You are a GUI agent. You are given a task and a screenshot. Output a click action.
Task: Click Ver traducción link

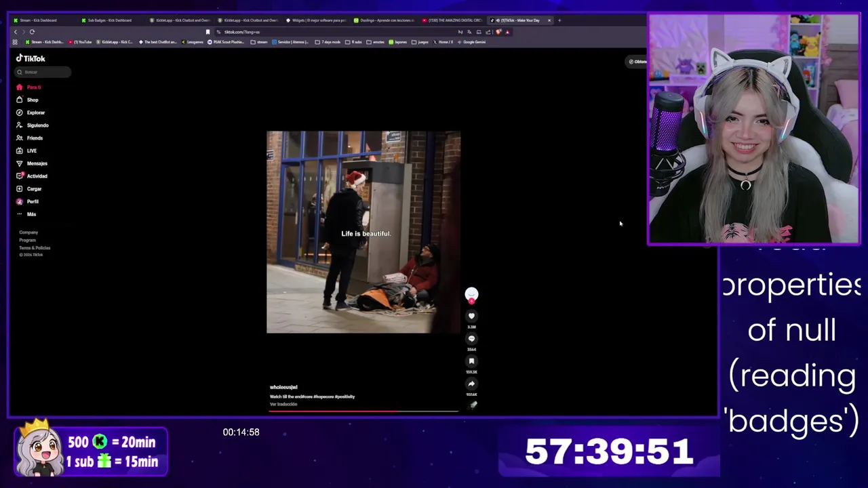pyautogui.click(x=283, y=404)
